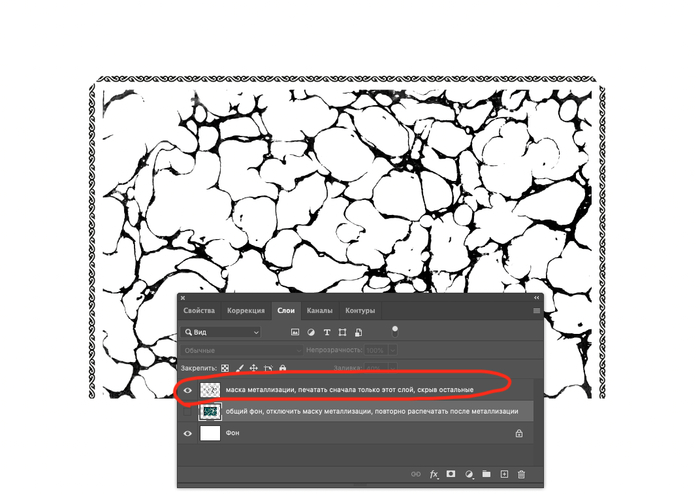Open the 'Обычные' blend mode dropdown
Image resolution: width=700 pixels, height=494 pixels.
(240, 350)
